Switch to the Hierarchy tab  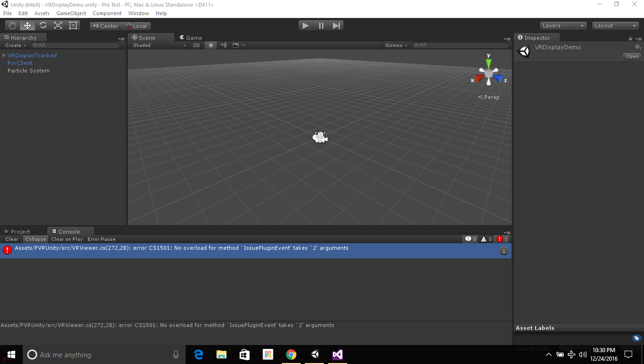click(24, 38)
